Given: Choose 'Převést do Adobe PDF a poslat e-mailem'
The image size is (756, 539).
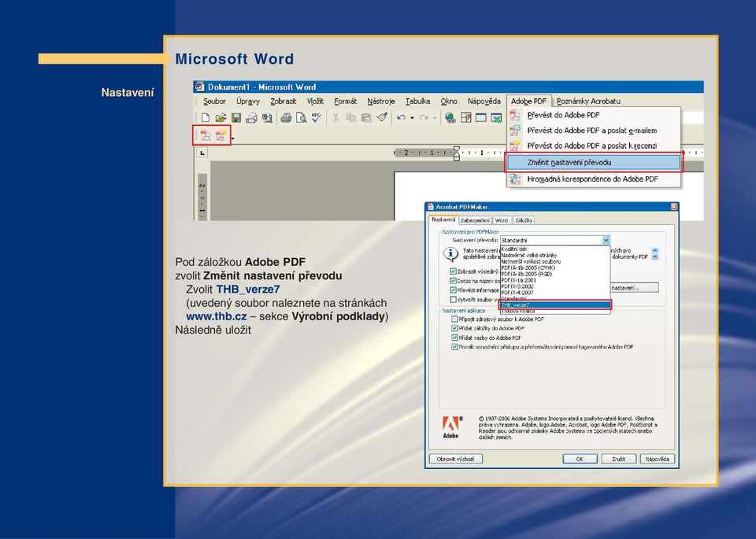Looking at the screenshot, I should tap(594, 131).
